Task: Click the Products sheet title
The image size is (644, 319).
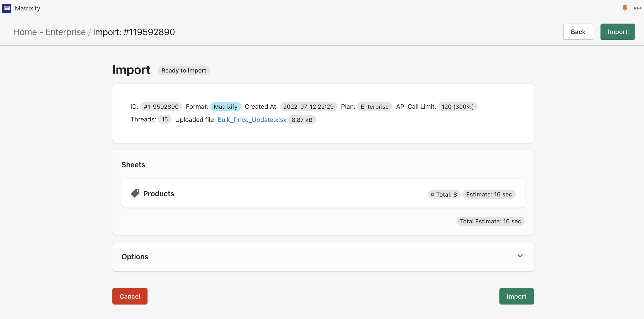Action: click(158, 193)
